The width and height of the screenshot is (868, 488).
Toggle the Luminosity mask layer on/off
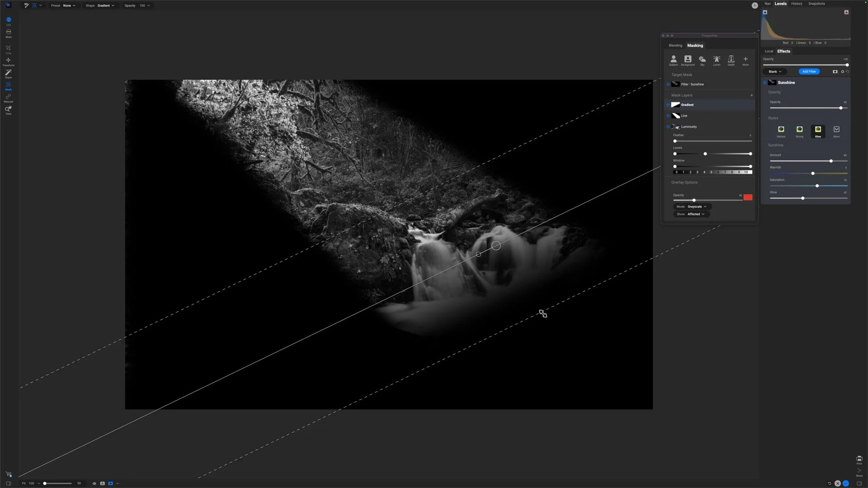(668, 127)
